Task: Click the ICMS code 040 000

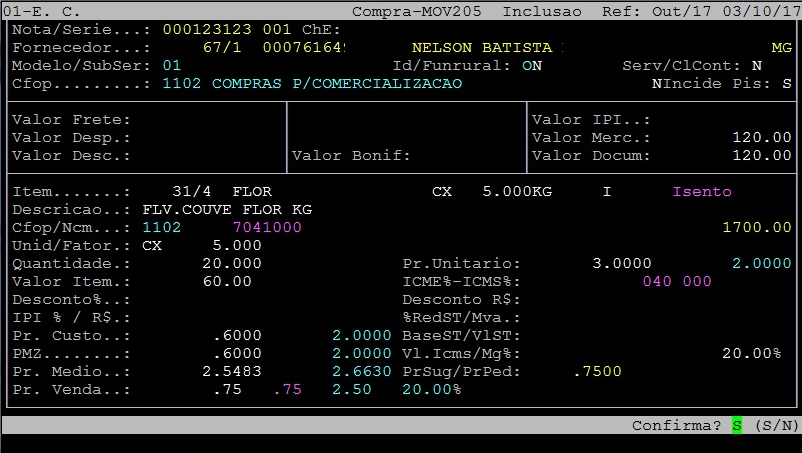Action: click(x=676, y=281)
